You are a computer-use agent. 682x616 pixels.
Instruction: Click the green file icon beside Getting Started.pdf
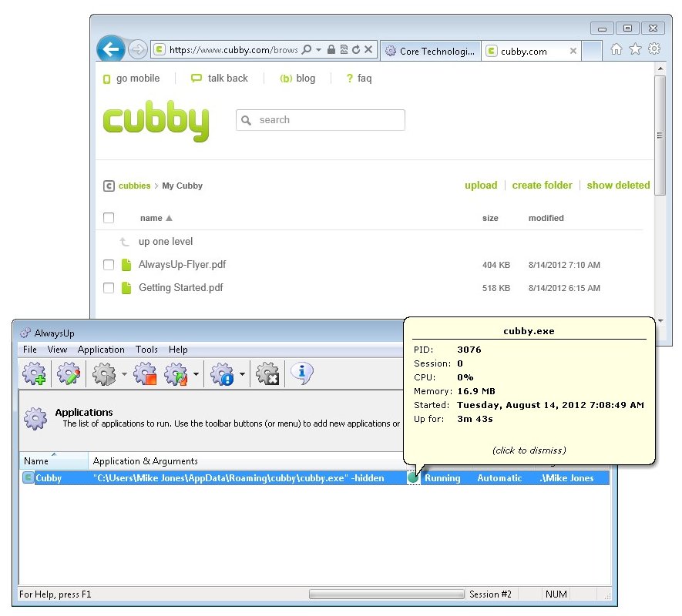click(x=126, y=288)
